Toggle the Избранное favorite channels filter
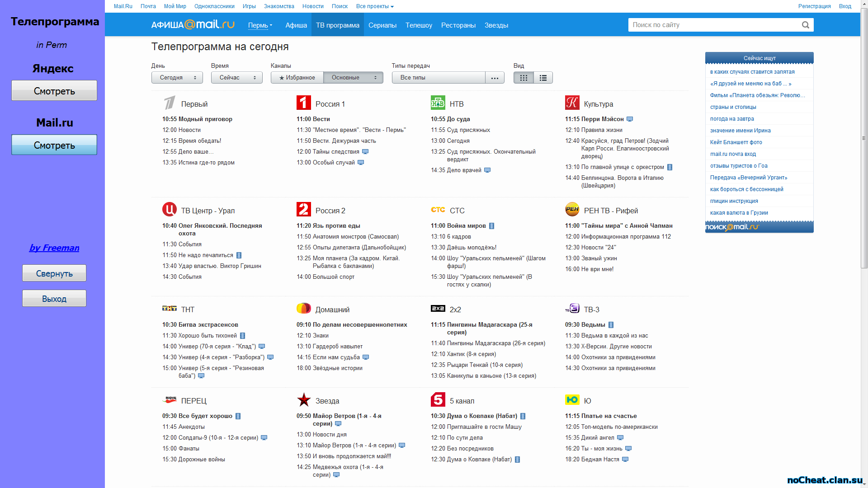The image size is (868, 488). pos(297,78)
